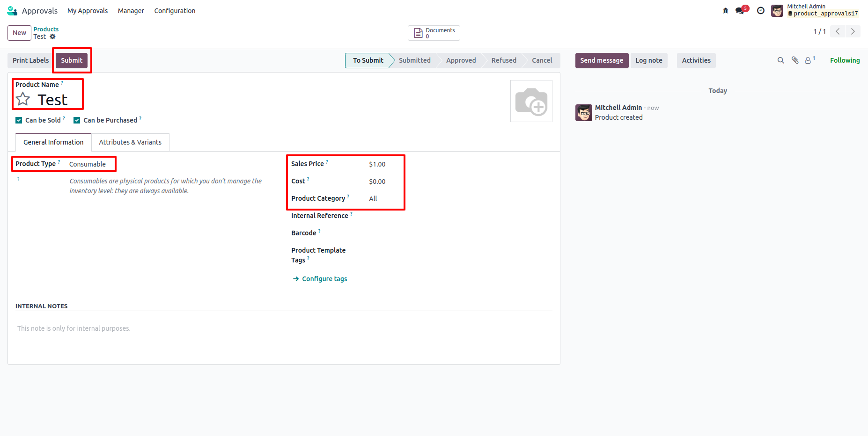Click internal notes text area
The image size is (868, 436).
click(284, 328)
